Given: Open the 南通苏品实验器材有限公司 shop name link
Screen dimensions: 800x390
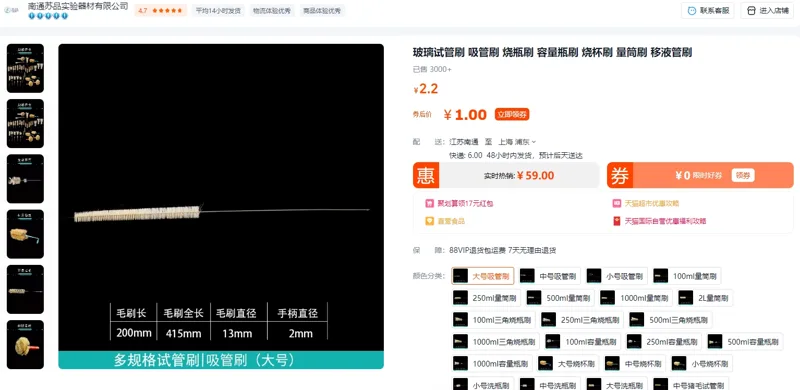Looking at the screenshot, I should point(78,6).
